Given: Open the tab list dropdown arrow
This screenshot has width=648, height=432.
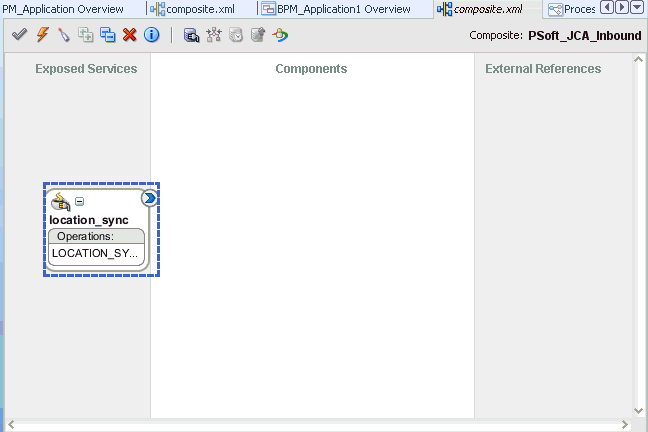Looking at the screenshot, I should click(637, 7).
